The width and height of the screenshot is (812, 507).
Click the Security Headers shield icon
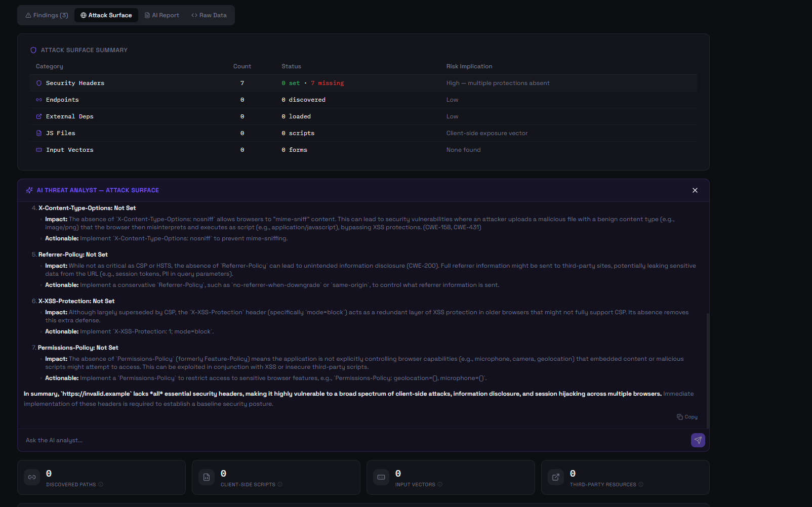tap(39, 83)
